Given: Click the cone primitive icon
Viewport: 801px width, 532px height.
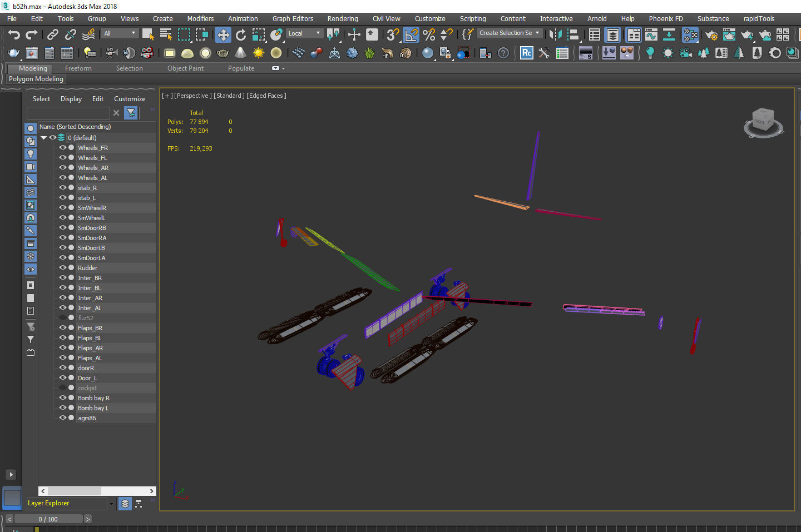Looking at the screenshot, I should [240, 53].
